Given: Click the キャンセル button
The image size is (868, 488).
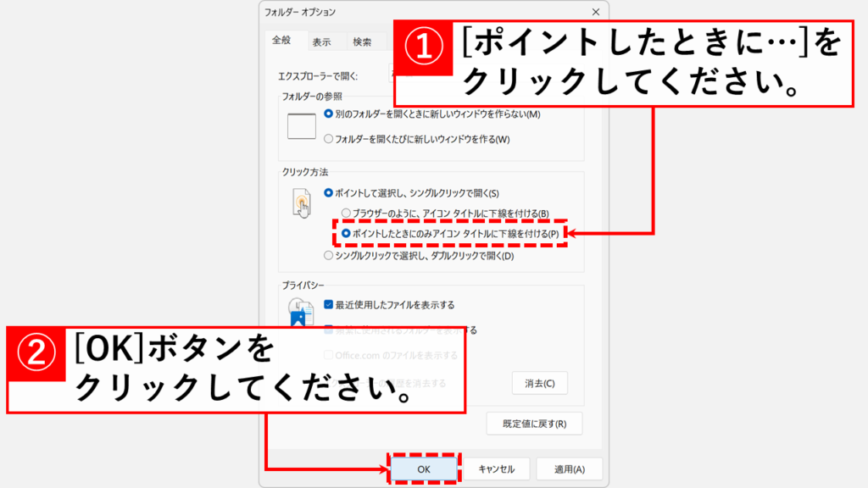Looking at the screenshot, I should click(496, 469).
